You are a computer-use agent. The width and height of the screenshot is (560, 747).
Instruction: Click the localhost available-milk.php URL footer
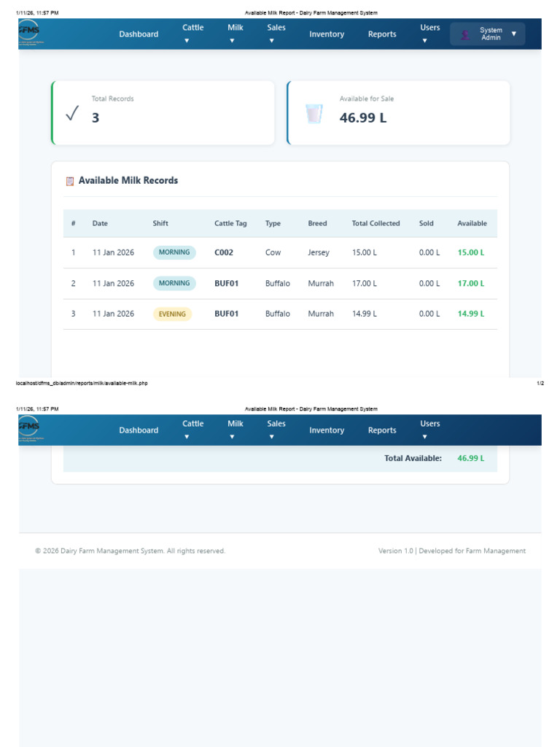82,383
